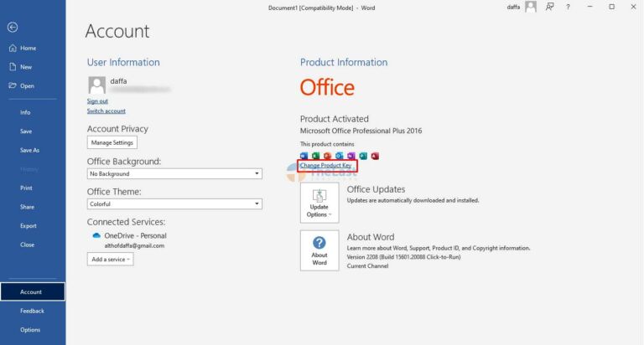Open the Update Options dropdown button
The height and width of the screenshot is (345, 644).
coord(319,203)
